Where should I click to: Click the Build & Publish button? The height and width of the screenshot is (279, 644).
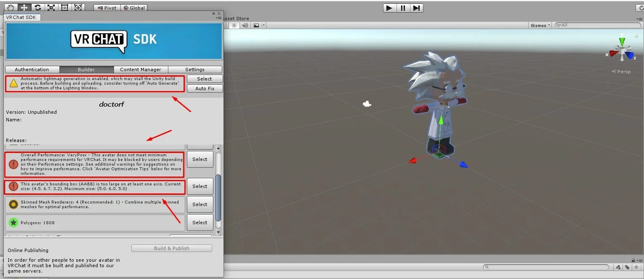172,248
